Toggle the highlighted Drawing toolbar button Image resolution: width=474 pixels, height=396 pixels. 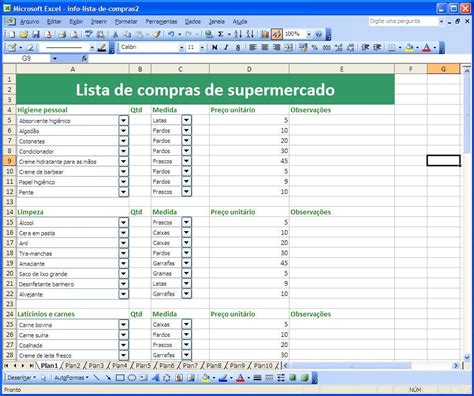(x=277, y=34)
